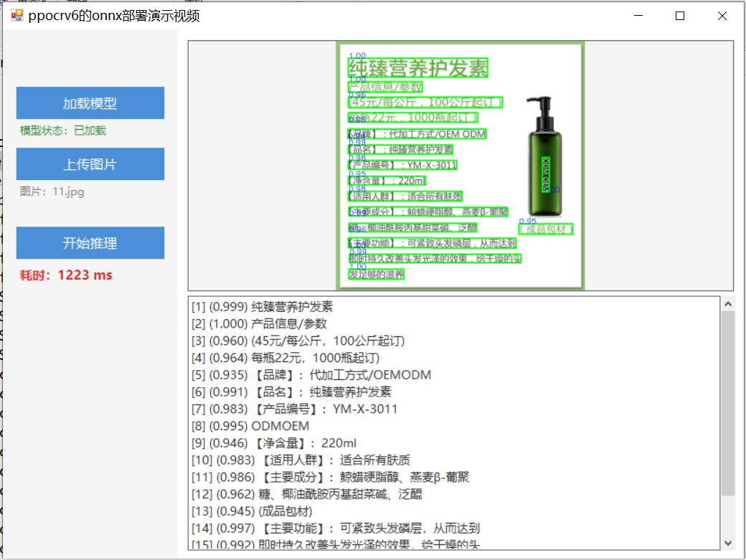Click the 上传图片 button
This screenshot has width=746, height=560.
(x=90, y=164)
